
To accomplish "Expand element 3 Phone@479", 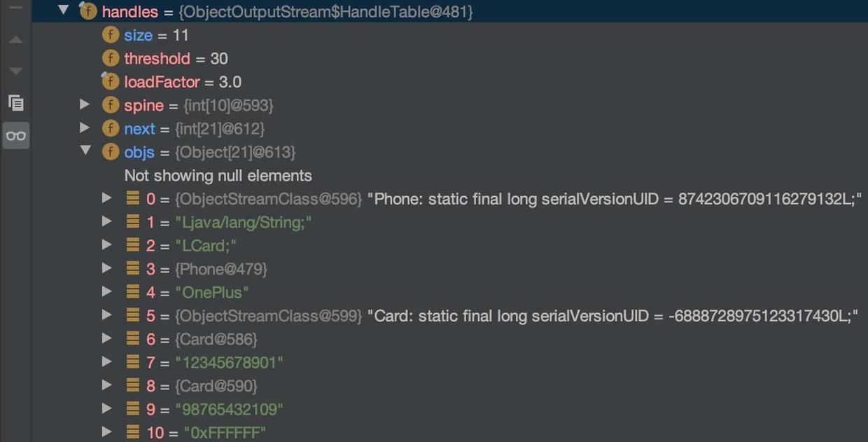I will 106,268.
